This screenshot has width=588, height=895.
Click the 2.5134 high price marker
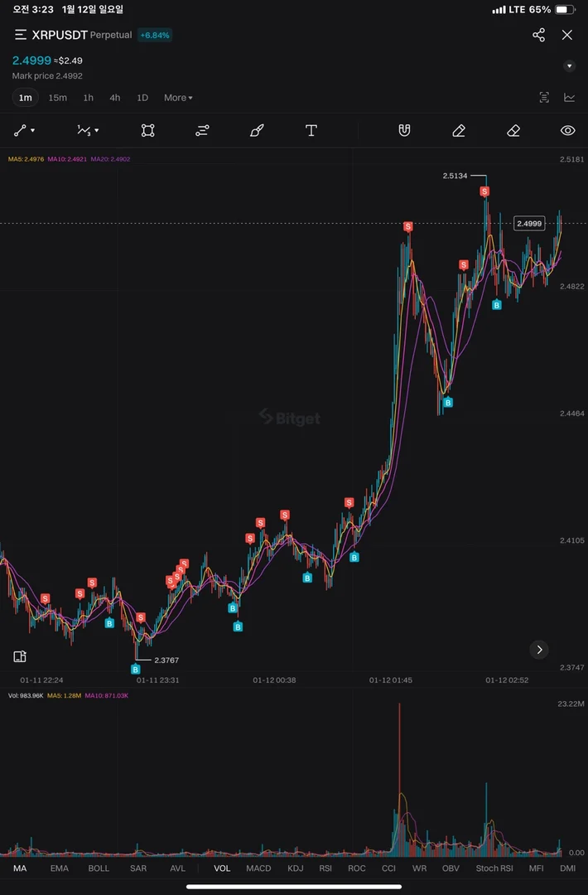click(455, 176)
